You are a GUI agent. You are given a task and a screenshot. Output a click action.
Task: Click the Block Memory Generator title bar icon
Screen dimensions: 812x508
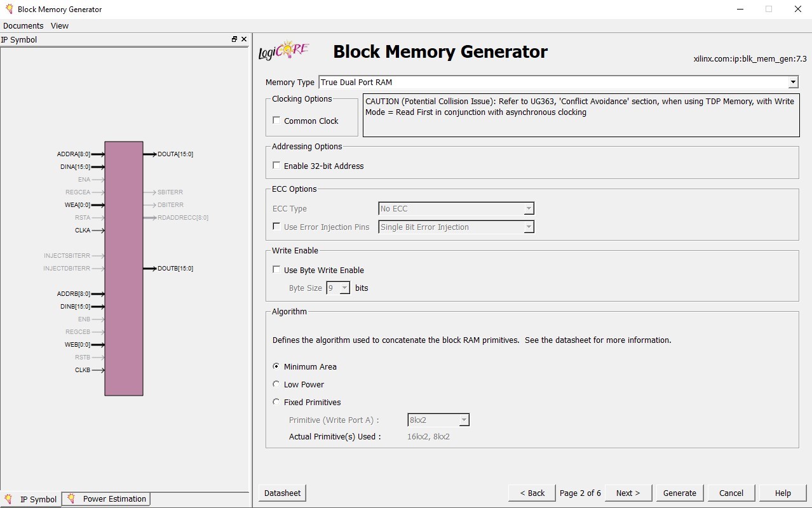tap(9, 9)
